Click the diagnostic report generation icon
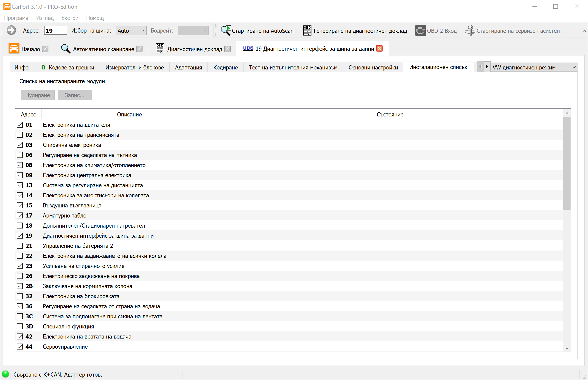The image size is (588, 380). click(307, 31)
